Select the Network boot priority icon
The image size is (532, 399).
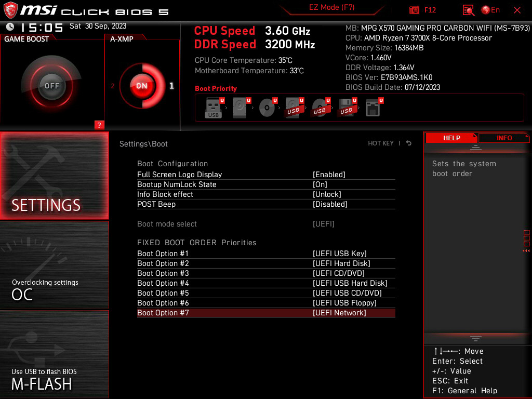374,108
